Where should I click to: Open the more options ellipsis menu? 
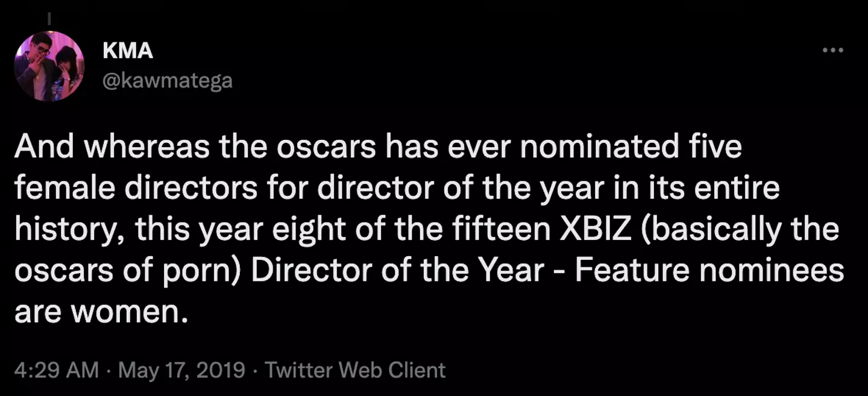coord(832,51)
